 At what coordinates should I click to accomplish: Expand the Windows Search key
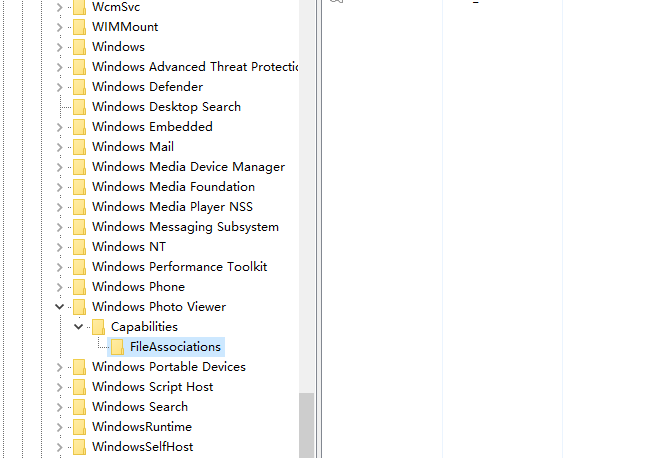(60, 407)
